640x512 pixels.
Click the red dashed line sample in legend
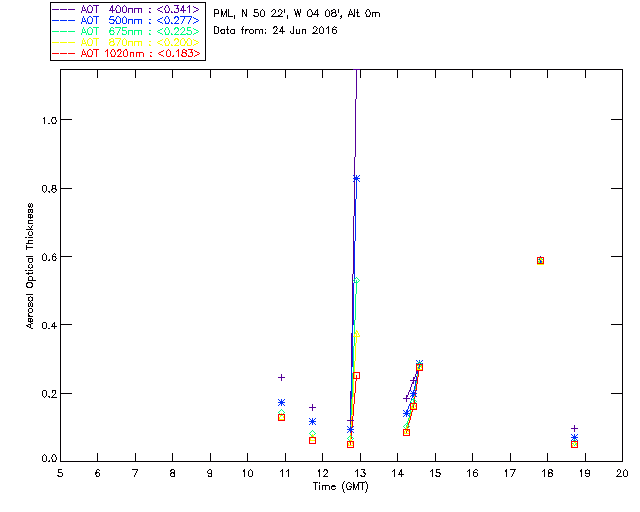point(64,53)
